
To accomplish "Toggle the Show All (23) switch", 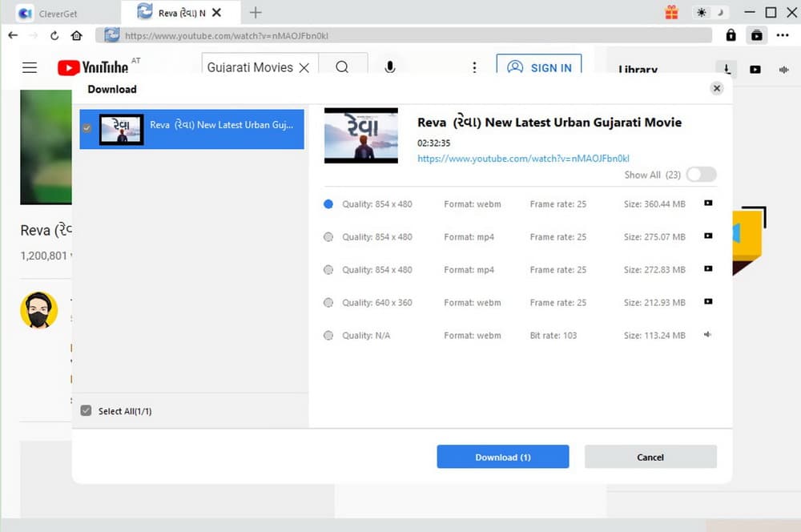I will [701, 175].
